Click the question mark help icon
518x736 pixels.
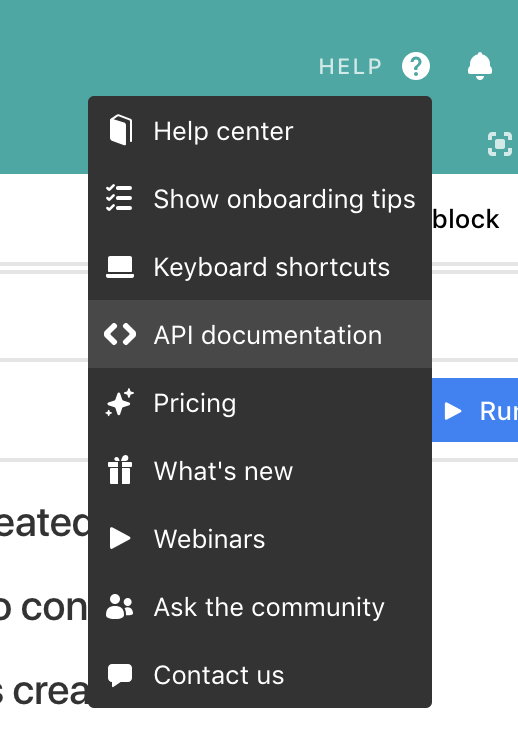coord(416,66)
